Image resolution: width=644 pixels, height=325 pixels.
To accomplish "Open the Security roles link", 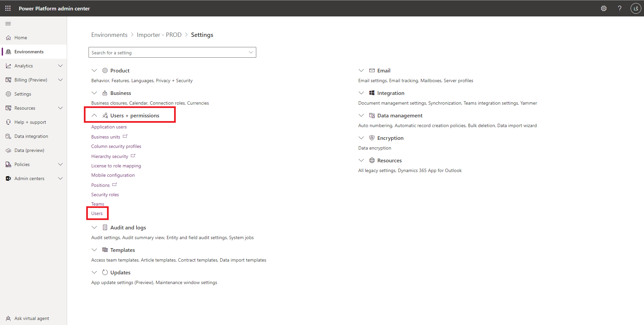I will (x=105, y=195).
